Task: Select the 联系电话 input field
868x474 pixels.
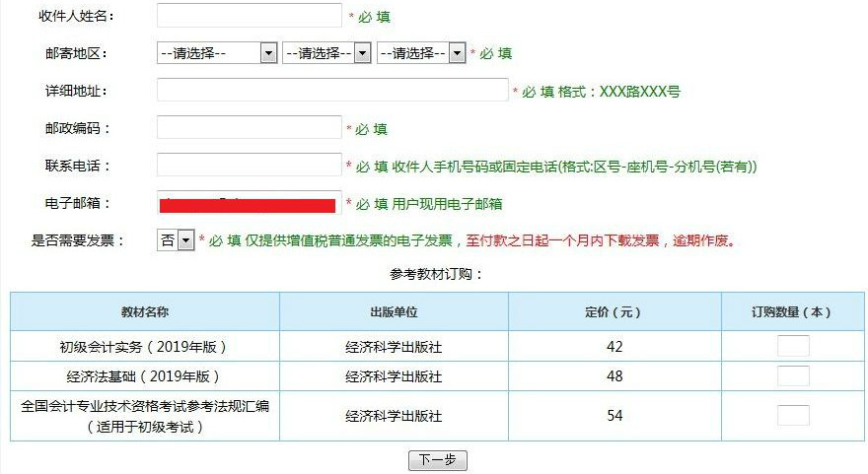Action: tap(249, 166)
